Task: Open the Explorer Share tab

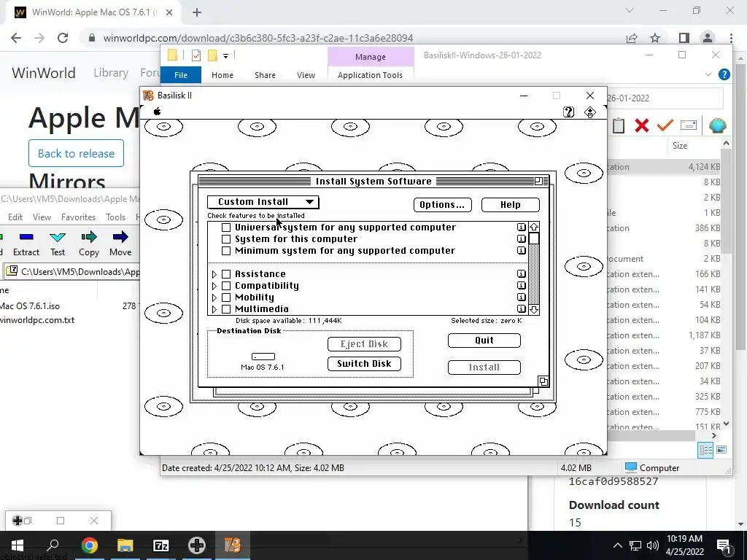Action: pos(265,75)
